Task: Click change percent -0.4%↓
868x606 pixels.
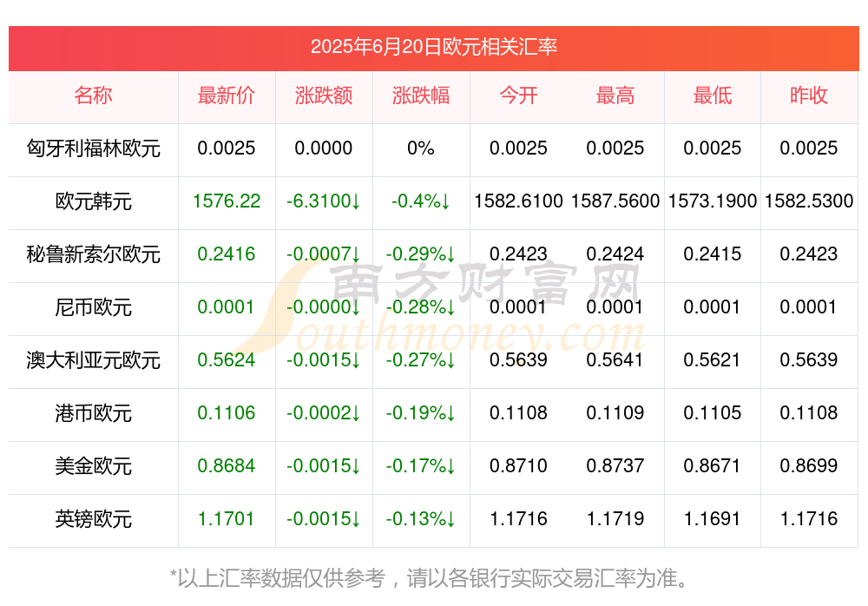Action: click(421, 201)
